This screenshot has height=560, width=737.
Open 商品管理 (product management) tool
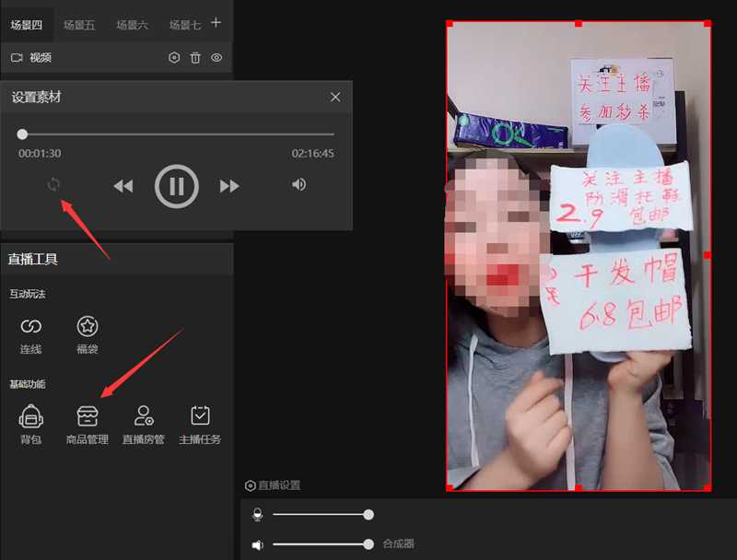click(87, 416)
